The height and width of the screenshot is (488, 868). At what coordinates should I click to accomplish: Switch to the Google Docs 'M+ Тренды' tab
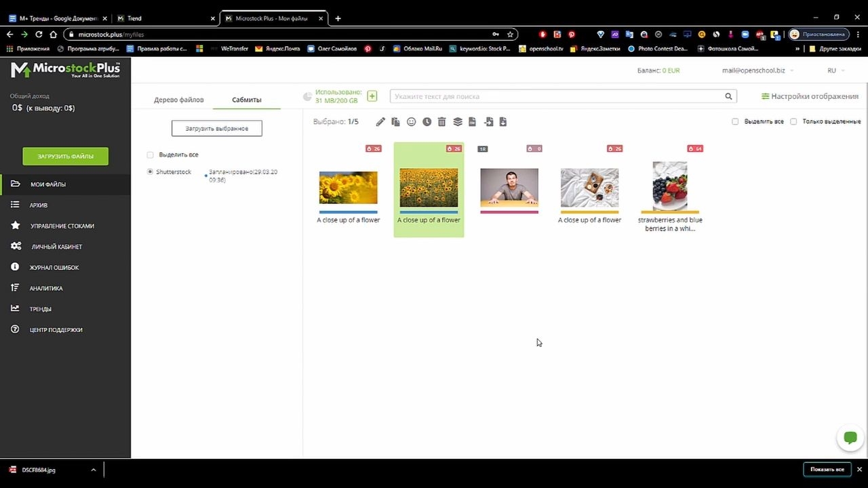click(58, 18)
